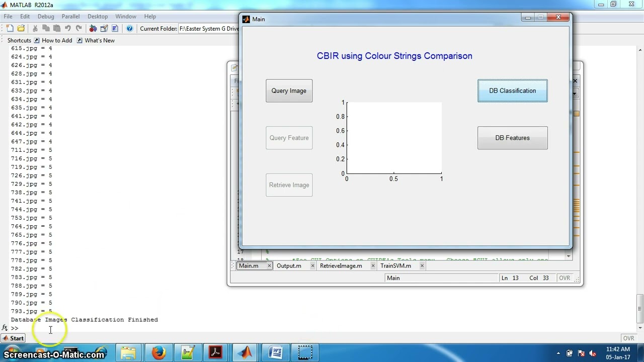644x362 pixels.
Task: Click the What's New shortcut
Action: click(x=96, y=40)
